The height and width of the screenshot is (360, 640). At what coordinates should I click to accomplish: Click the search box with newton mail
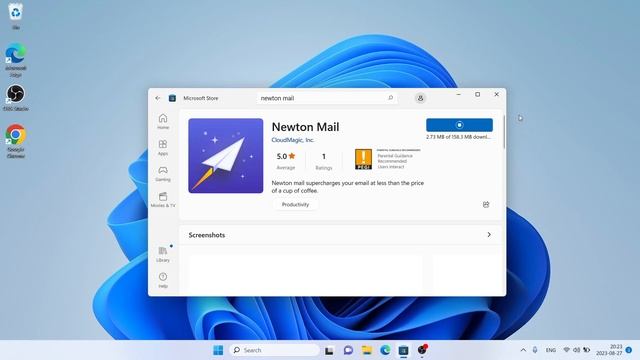pos(327,98)
